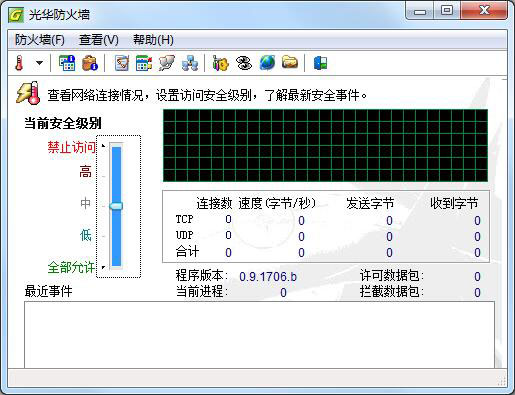The height and width of the screenshot is (395, 515).
Task: Open the 帮助(H) menu
Action: coord(153,40)
